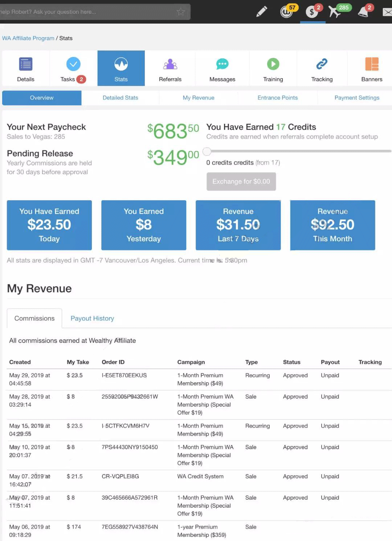The image size is (392, 541).
Task: Click the Training play icon
Action: (x=273, y=64)
